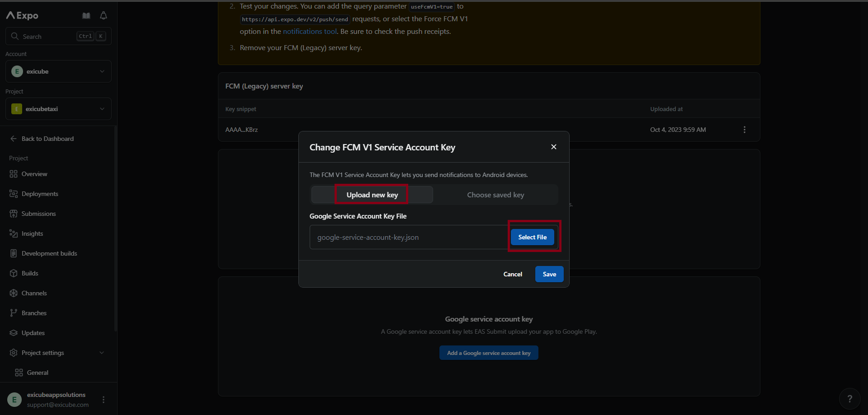The height and width of the screenshot is (415, 868).
Task: Click the Expo logo in sidebar
Action: [x=22, y=15]
